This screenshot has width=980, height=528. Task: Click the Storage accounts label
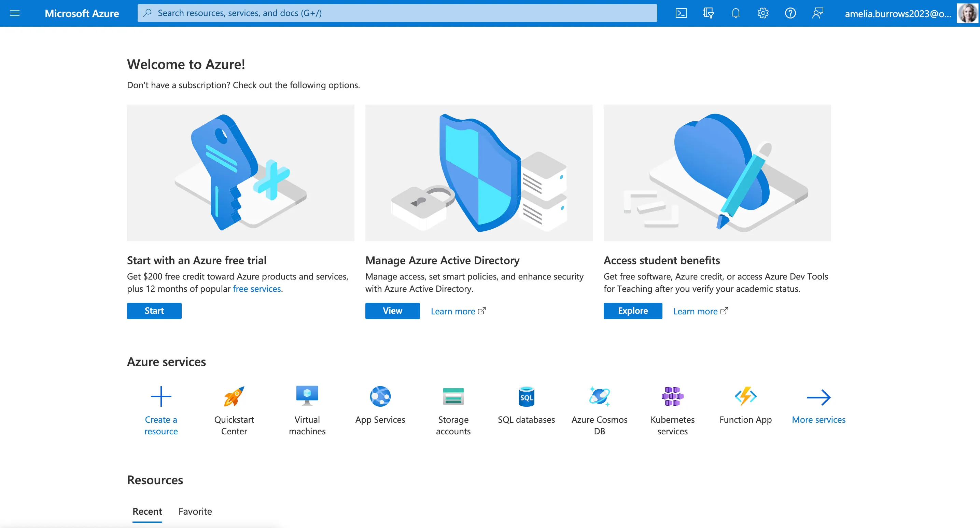453,425
